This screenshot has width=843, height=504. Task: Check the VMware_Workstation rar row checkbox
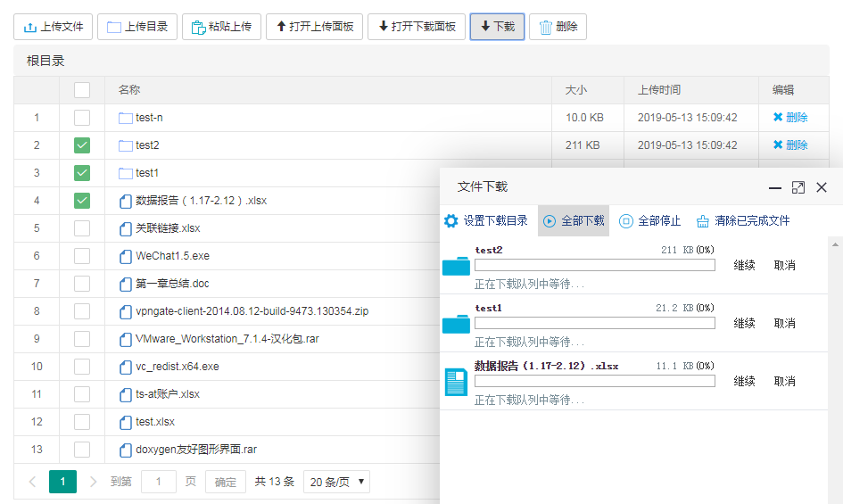pos(82,339)
